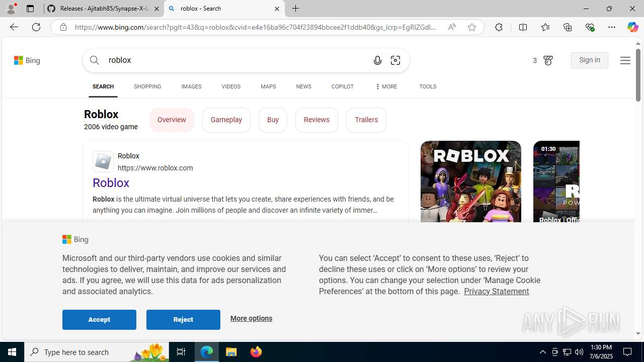Click the browser address bar
This screenshot has width=644, height=362.
point(256,27)
